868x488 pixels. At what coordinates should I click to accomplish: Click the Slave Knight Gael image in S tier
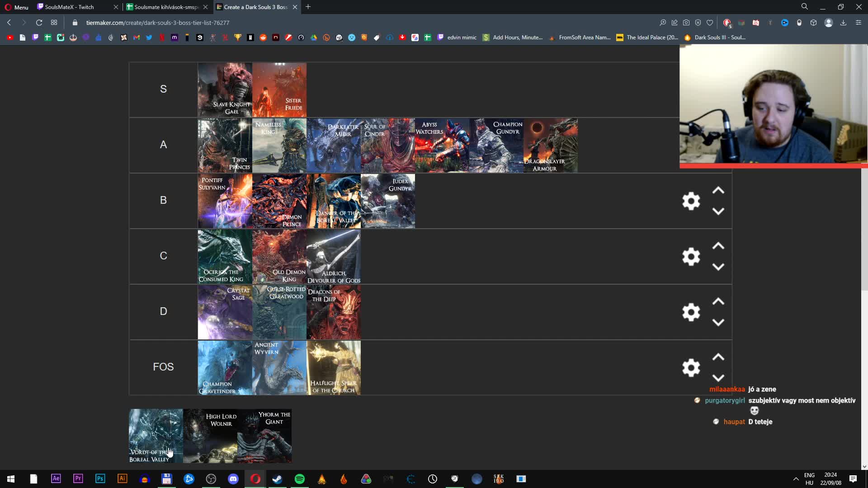[225, 90]
